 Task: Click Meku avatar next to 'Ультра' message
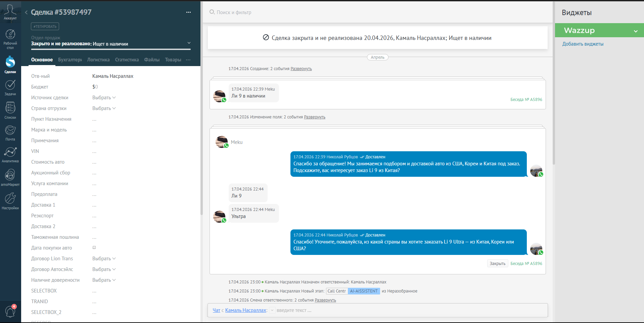[x=220, y=217]
